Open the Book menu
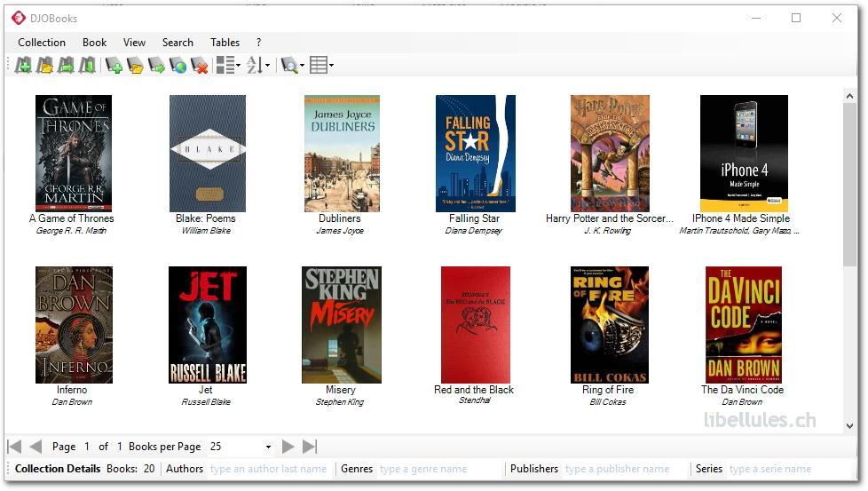Viewport: 868px width, 491px height. 95,43
